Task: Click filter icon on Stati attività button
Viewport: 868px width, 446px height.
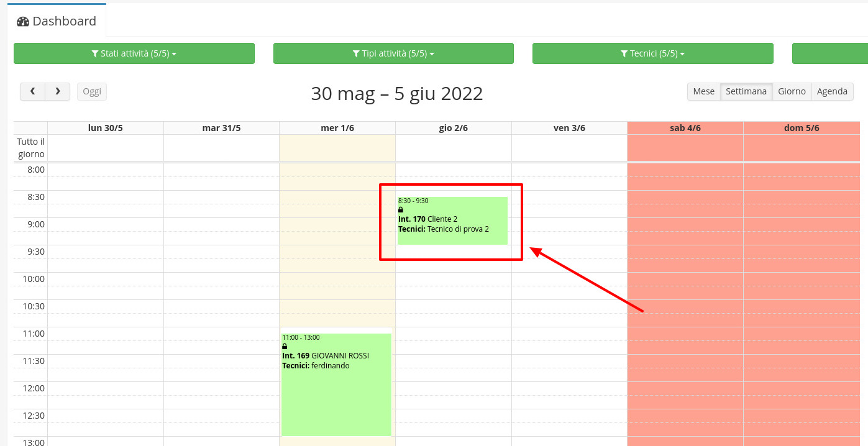Action: pos(95,54)
